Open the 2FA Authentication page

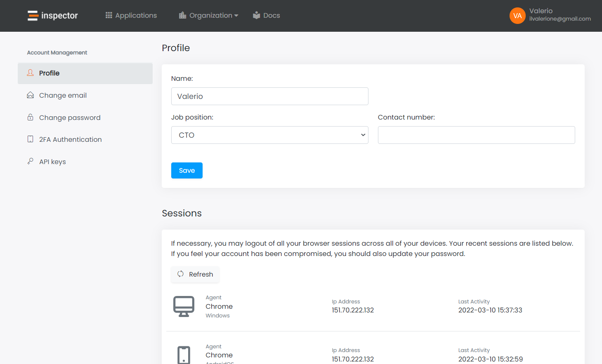tap(85, 139)
